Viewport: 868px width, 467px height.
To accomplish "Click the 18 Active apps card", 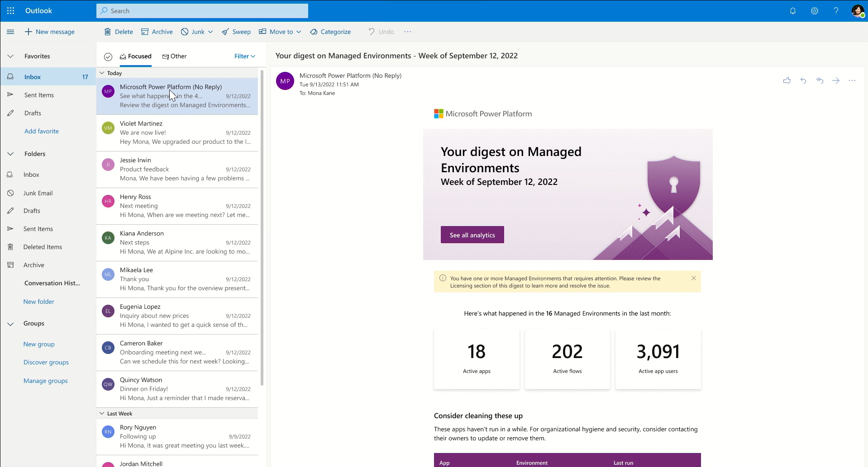I will (x=477, y=359).
